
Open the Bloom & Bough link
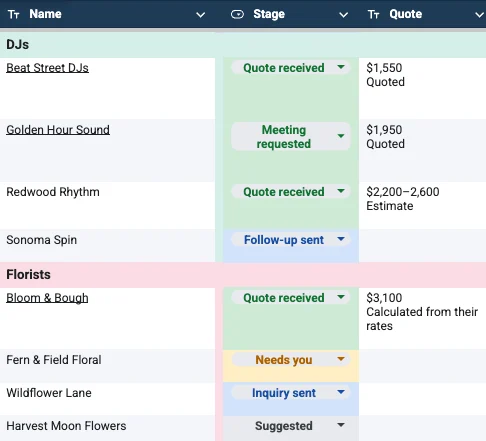(47, 298)
